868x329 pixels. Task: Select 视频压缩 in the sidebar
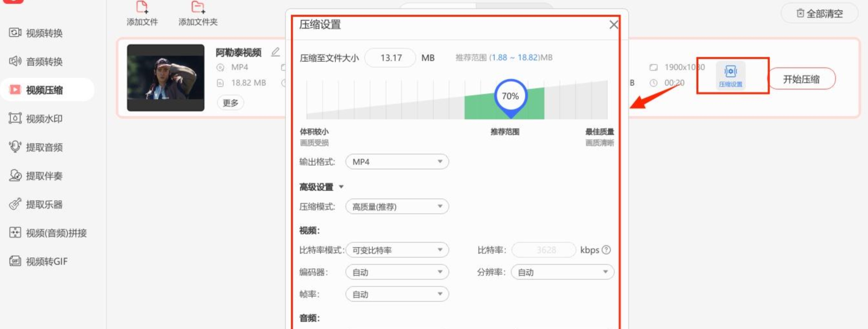(47, 90)
